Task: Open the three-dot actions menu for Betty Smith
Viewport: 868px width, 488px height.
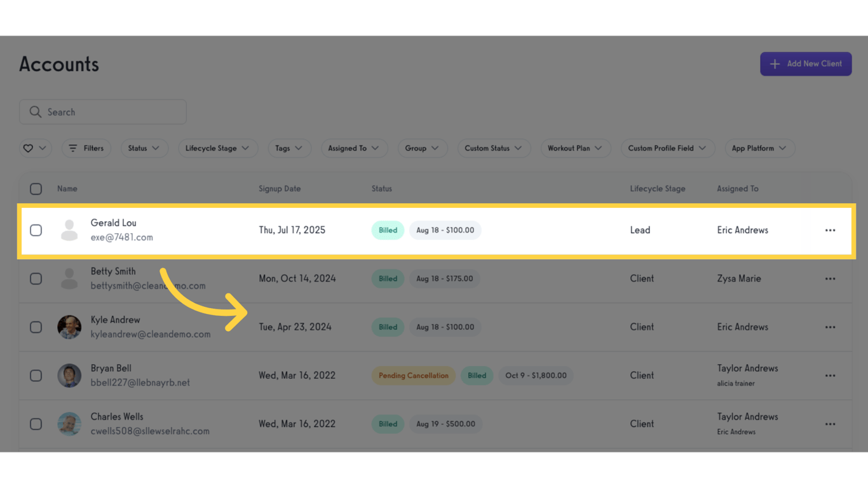Action: tap(830, 278)
